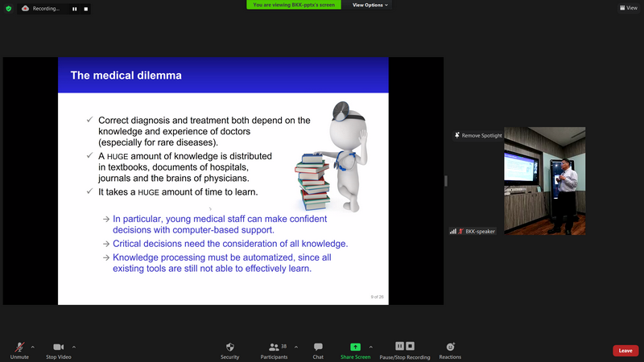This screenshot has width=644, height=362.
Task: Click the red Leave button
Action: pos(625,351)
